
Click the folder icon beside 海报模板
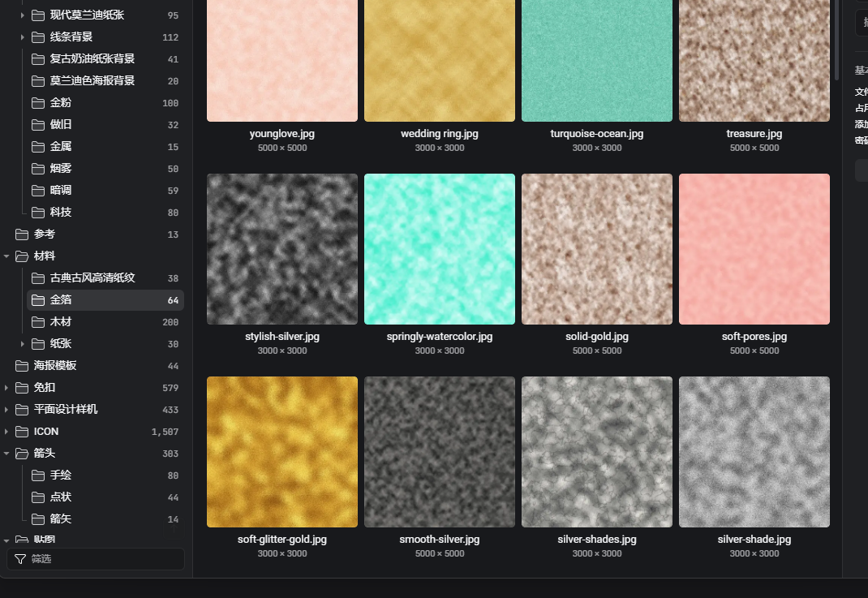(22, 366)
